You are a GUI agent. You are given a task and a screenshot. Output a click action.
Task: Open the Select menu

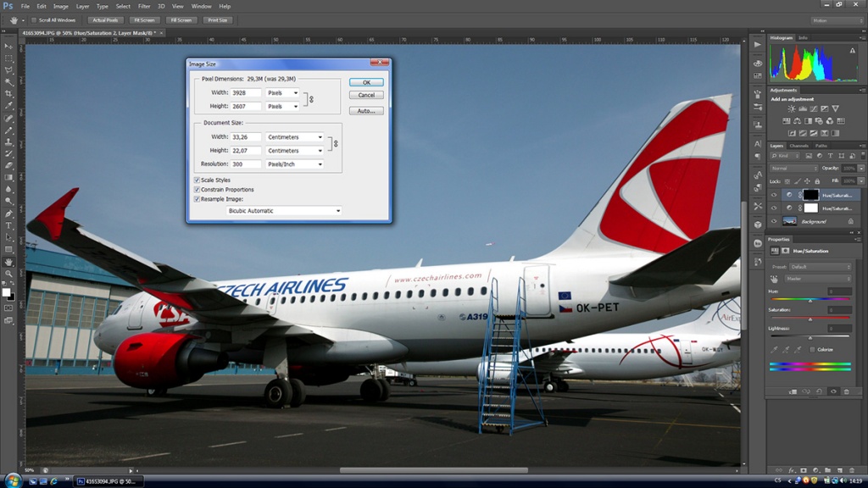pyautogui.click(x=123, y=6)
